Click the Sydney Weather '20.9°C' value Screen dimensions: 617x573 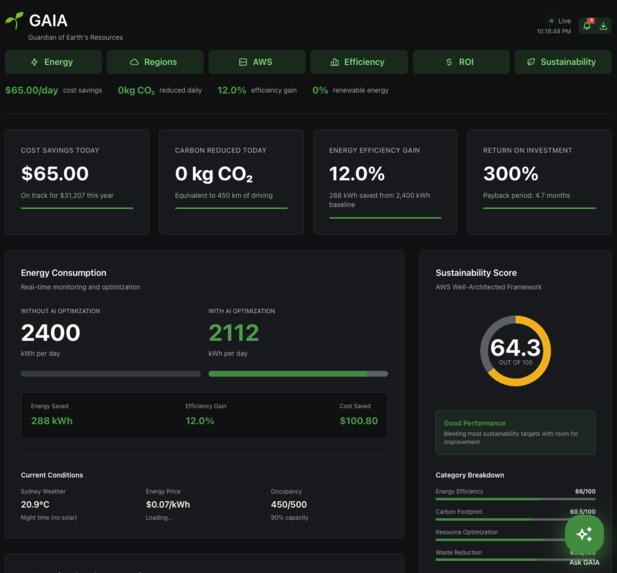coord(35,505)
